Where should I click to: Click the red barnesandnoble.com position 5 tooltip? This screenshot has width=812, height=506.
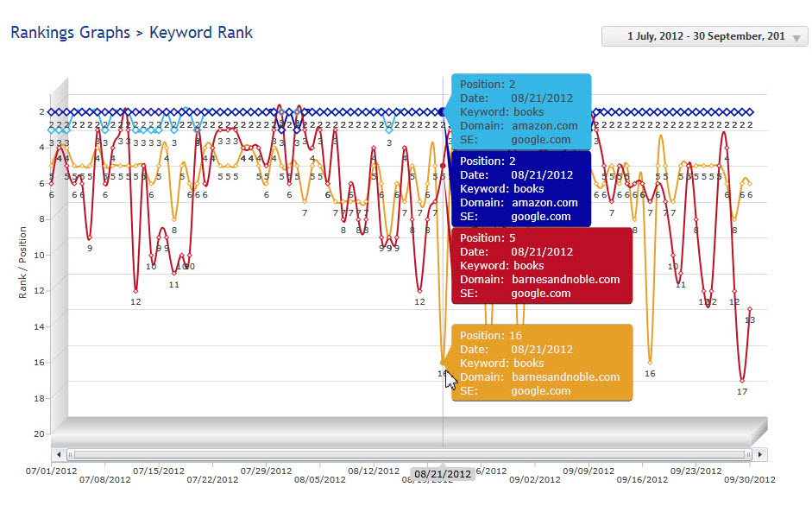point(540,265)
